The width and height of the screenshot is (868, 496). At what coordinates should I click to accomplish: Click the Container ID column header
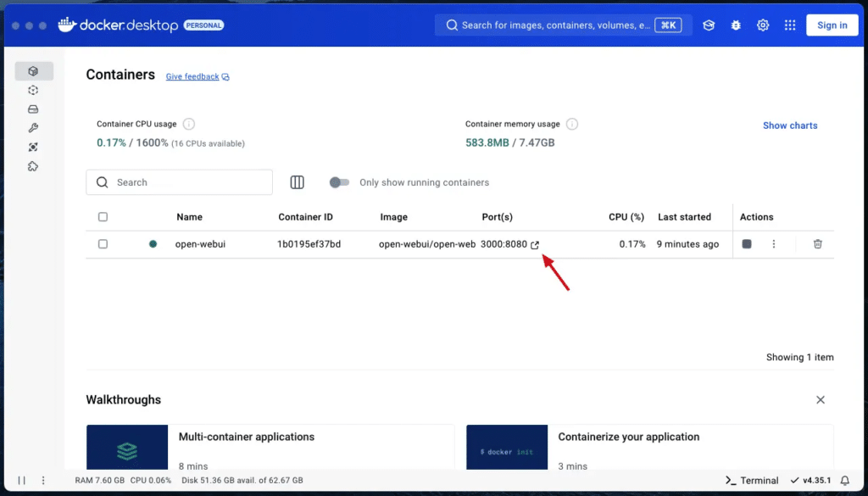coord(305,217)
